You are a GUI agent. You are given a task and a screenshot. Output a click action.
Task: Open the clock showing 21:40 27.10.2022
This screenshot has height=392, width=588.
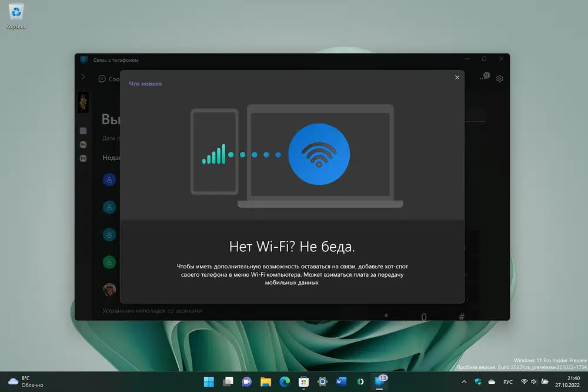point(568,382)
